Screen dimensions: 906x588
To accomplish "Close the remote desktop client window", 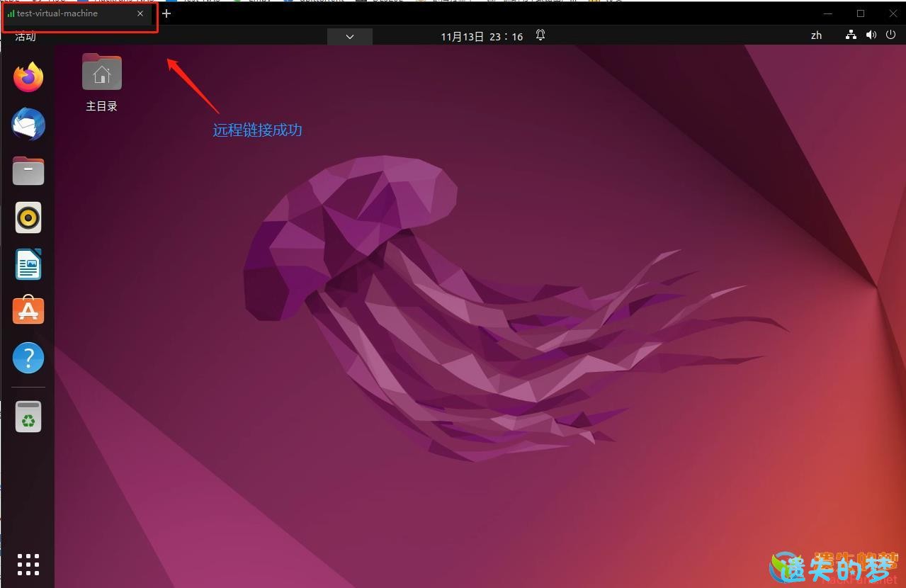I will point(893,13).
